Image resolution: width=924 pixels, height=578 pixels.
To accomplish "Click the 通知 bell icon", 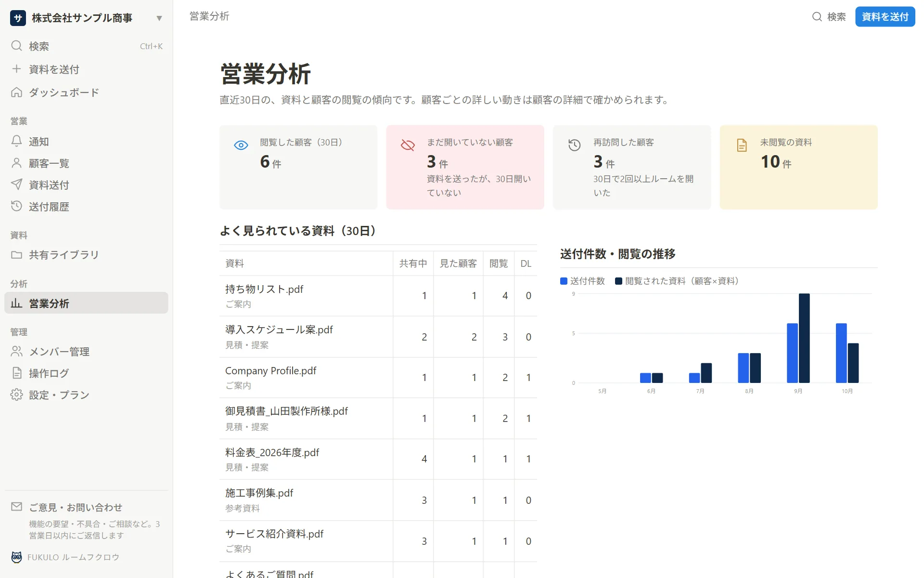I will pos(16,141).
